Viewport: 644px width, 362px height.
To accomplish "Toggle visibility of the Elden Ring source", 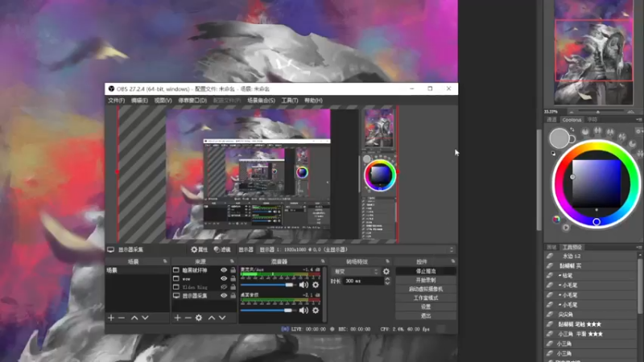I will (x=224, y=287).
